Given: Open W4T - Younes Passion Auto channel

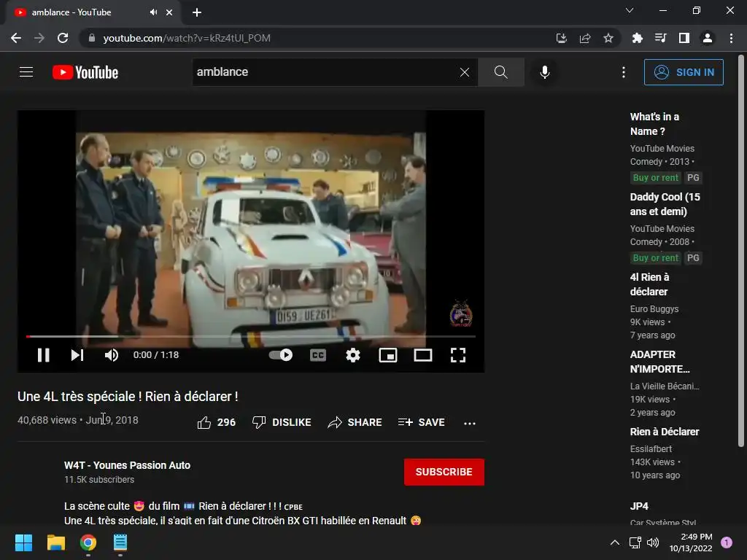Looking at the screenshot, I should pos(127,465).
